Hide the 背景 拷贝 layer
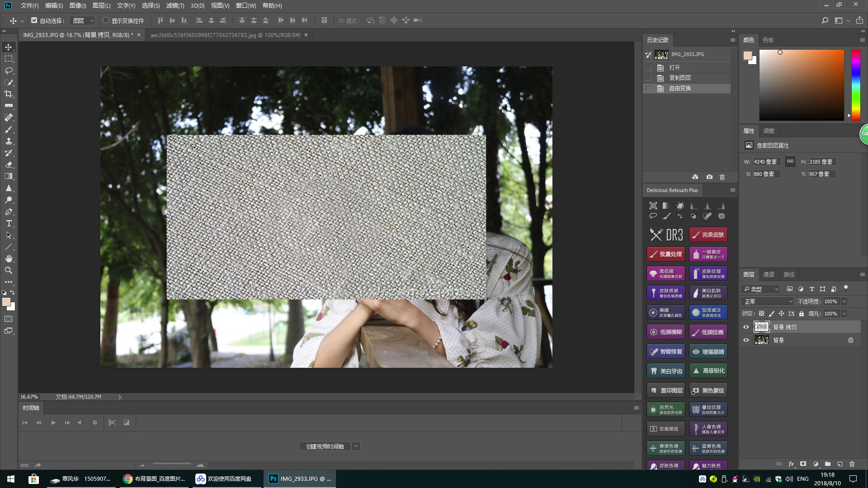Screen dimensions: 868x488 click(x=746, y=327)
